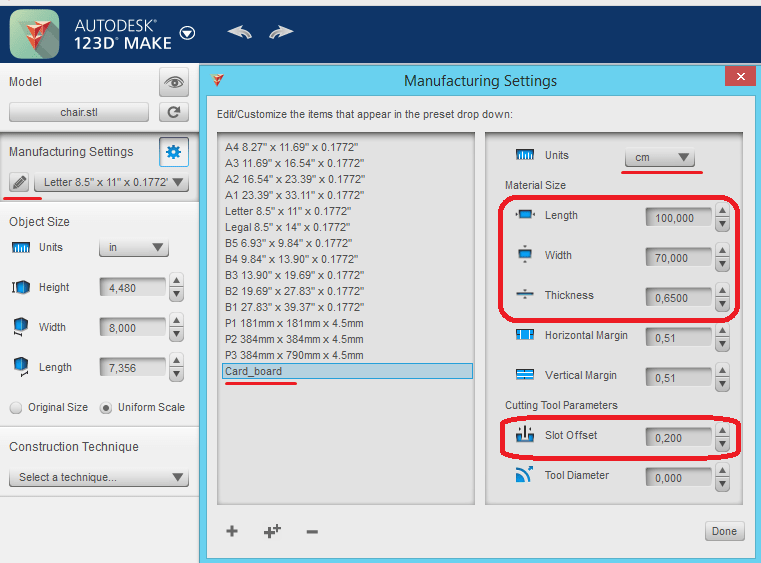Image resolution: width=761 pixels, height=563 pixels.
Task: Select the Letter 8.5" x 11" list preset
Action: (x=288, y=211)
